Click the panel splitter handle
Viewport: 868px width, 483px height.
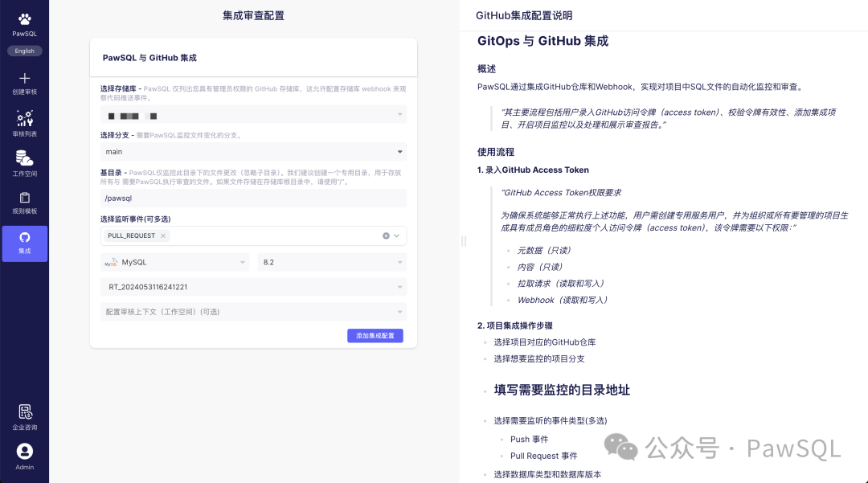pyautogui.click(x=464, y=241)
